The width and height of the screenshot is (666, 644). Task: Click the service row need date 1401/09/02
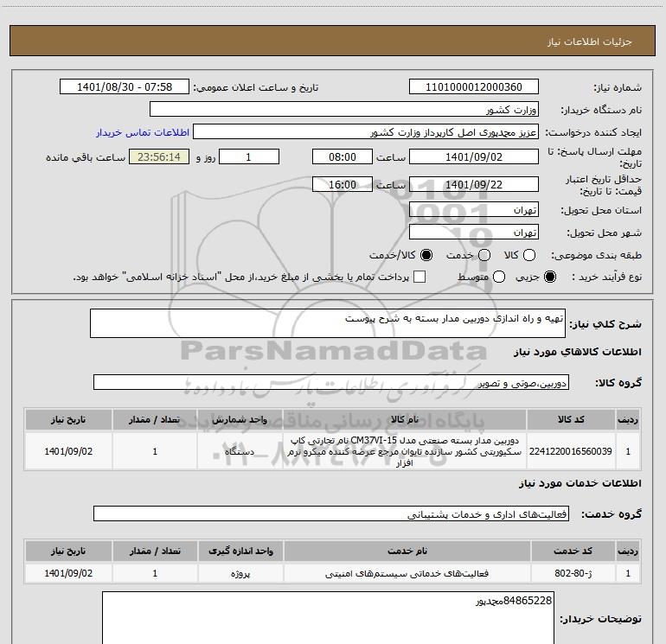(68, 573)
